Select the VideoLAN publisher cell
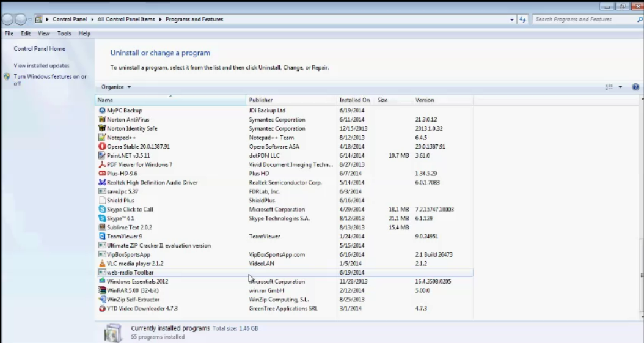Viewport: 644px width, 343px height. pyautogui.click(x=262, y=264)
